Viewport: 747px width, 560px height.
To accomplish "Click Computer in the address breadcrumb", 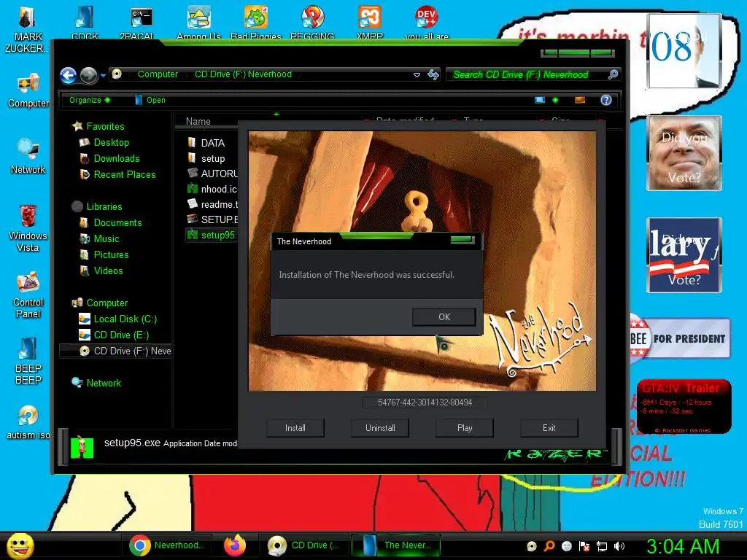I will point(158,74).
